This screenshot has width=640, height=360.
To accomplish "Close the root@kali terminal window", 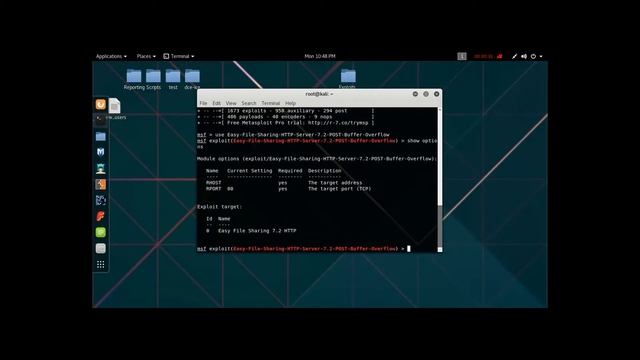I will [436, 94].
